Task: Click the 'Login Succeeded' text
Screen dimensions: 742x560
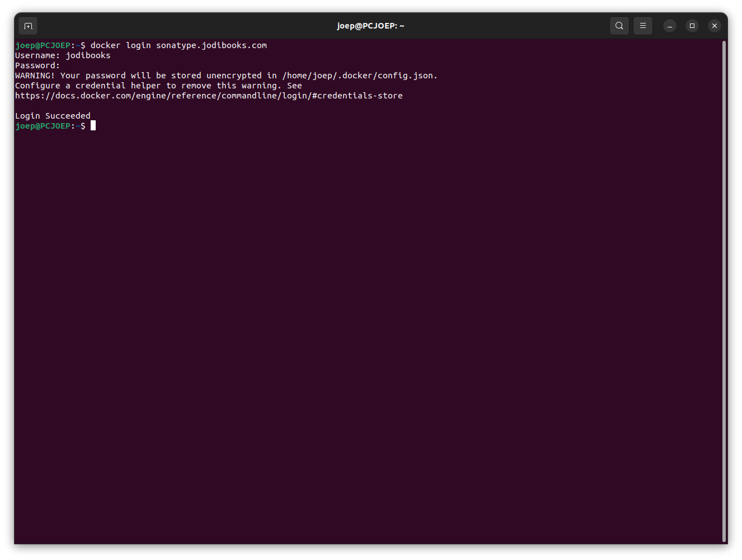Action: click(53, 116)
